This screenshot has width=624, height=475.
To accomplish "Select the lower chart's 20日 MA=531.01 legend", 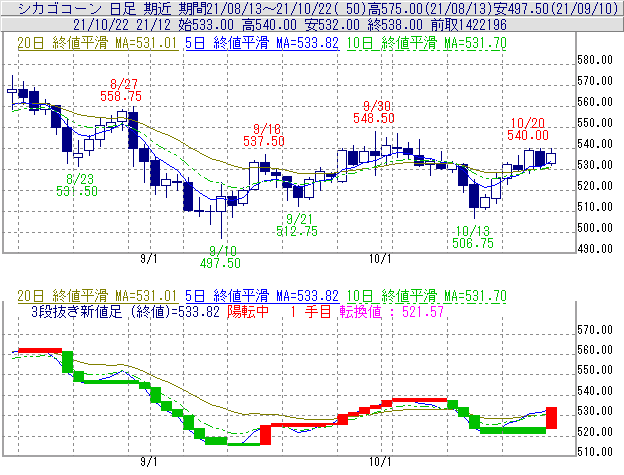I will click(x=97, y=296).
